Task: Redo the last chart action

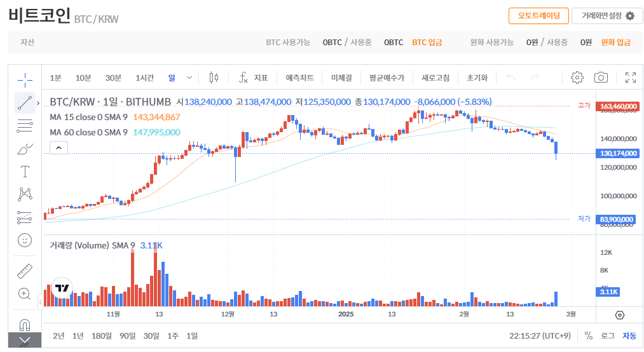Action: click(x=535, y=77)
